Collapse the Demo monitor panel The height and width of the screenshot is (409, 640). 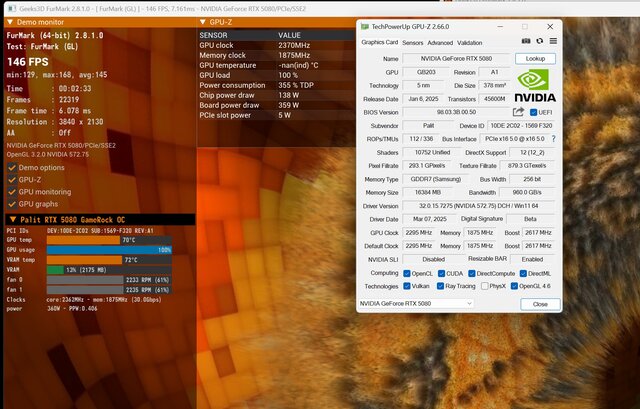(x=6, y=19)
